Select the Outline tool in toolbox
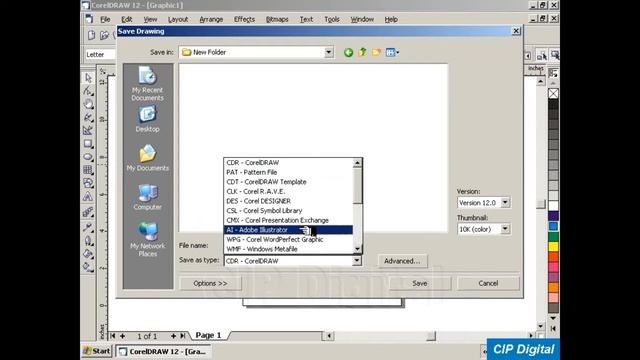 [88, 240]
